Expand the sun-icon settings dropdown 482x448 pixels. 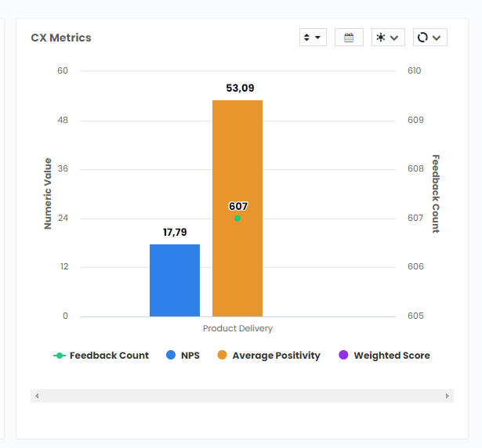pos(388,38)
